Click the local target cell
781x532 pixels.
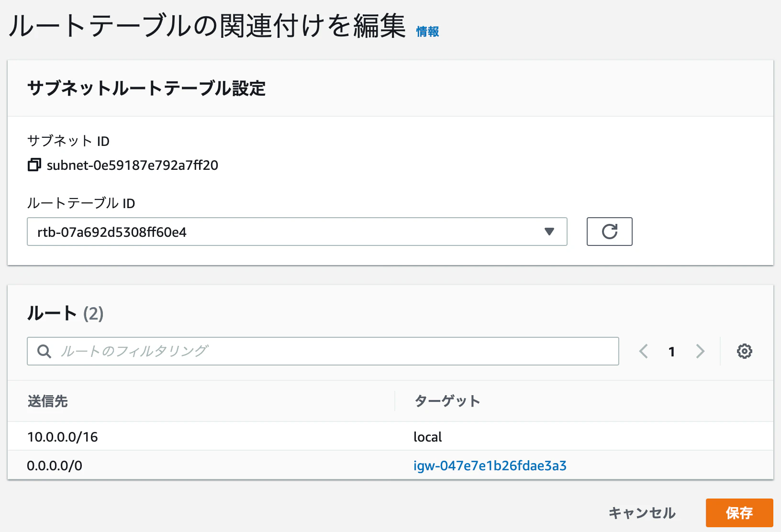point(427,437)
